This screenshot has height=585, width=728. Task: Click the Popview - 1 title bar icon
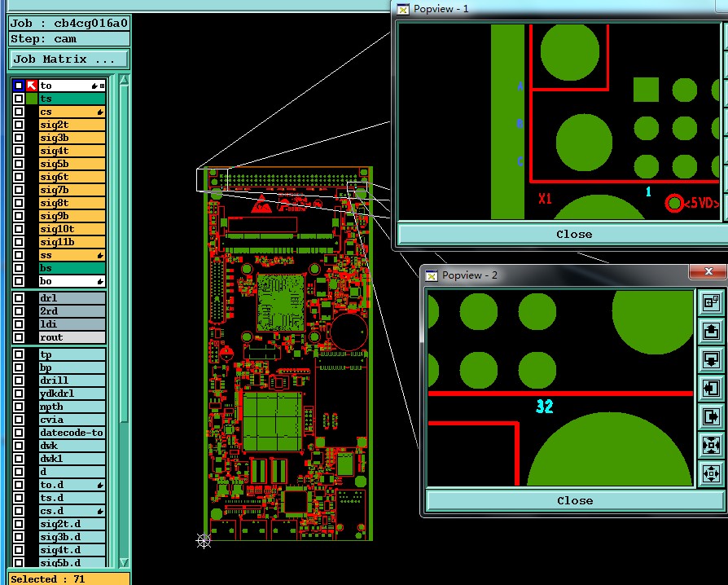(x=403, y=9)
